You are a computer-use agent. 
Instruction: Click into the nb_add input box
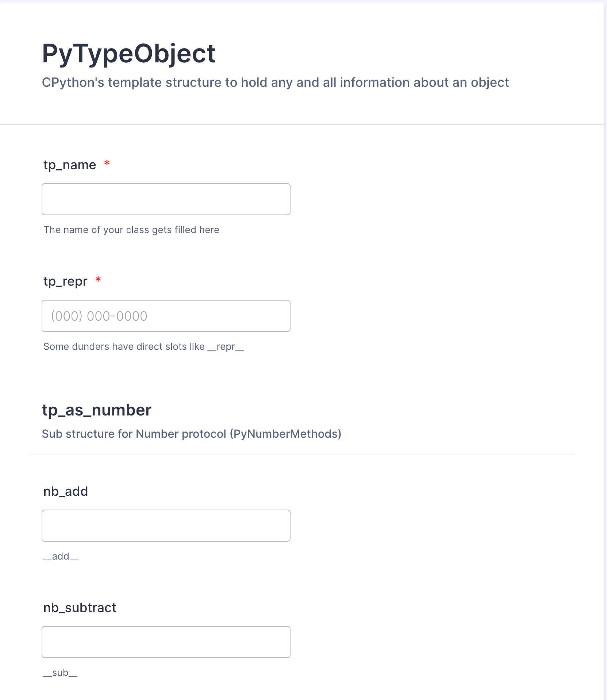(x=166, y=526)
